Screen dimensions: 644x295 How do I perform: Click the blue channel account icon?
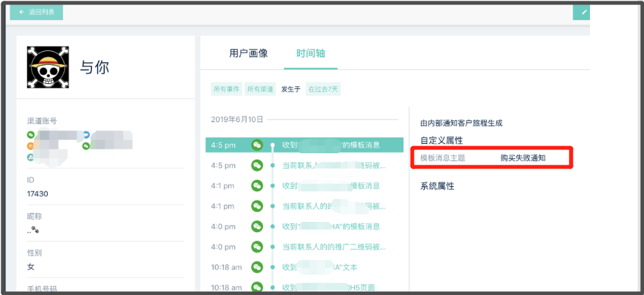(x=86, y=135)
